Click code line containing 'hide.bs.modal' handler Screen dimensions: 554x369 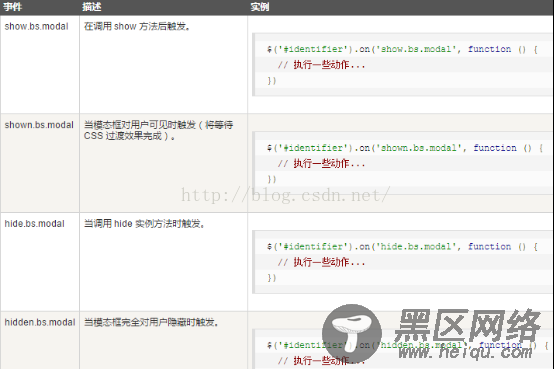pyautogui.click(x=402, y=246)
